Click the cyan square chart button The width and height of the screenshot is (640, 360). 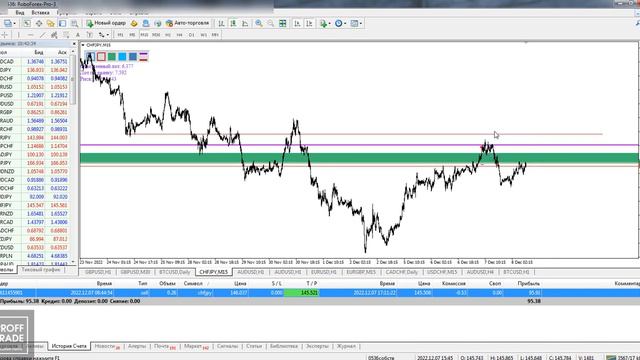pos(122,57)
